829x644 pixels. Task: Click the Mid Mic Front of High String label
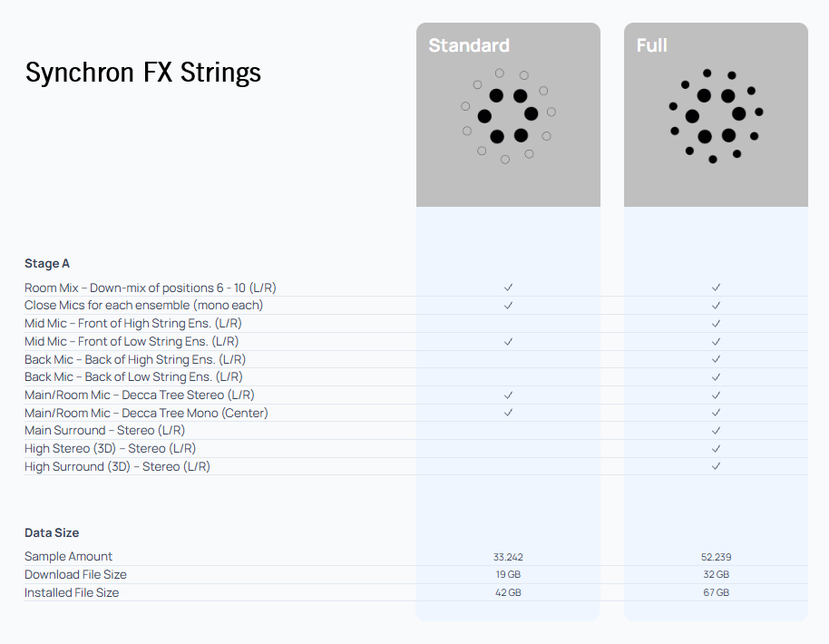[133, 324]
